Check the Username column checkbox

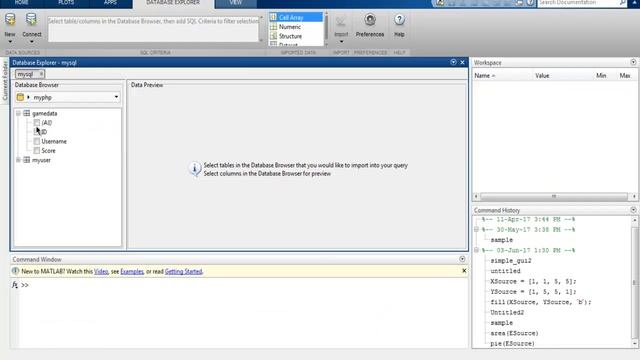tap(37, 141)
